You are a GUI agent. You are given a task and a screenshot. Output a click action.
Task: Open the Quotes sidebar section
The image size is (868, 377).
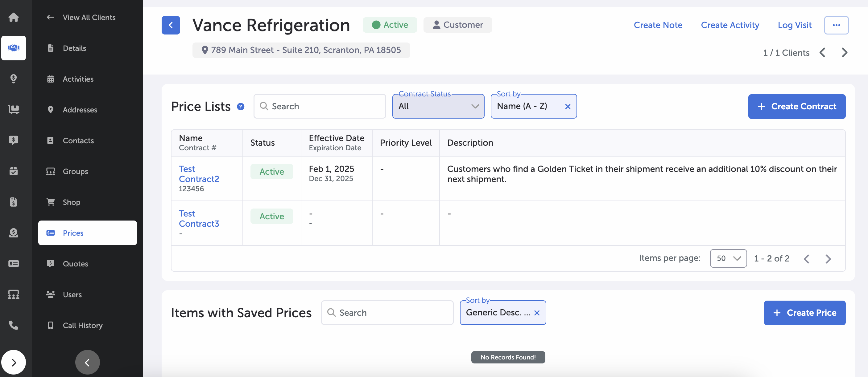point(76,264)
